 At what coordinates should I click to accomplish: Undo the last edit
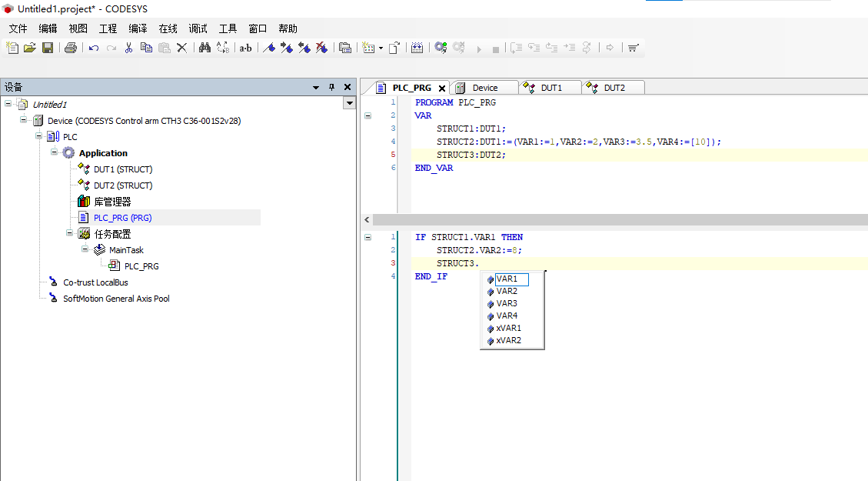click(94, 48)
